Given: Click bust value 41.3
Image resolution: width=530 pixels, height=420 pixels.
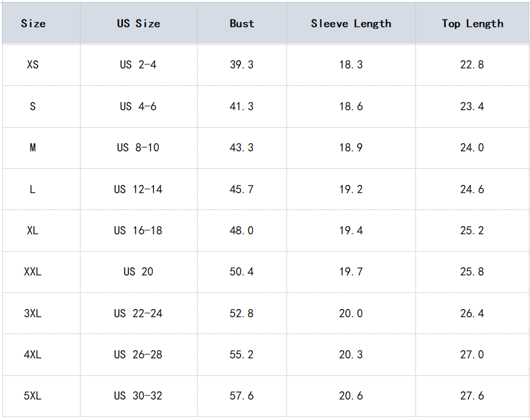Looking at the screenshot, I should click(242, 106).
